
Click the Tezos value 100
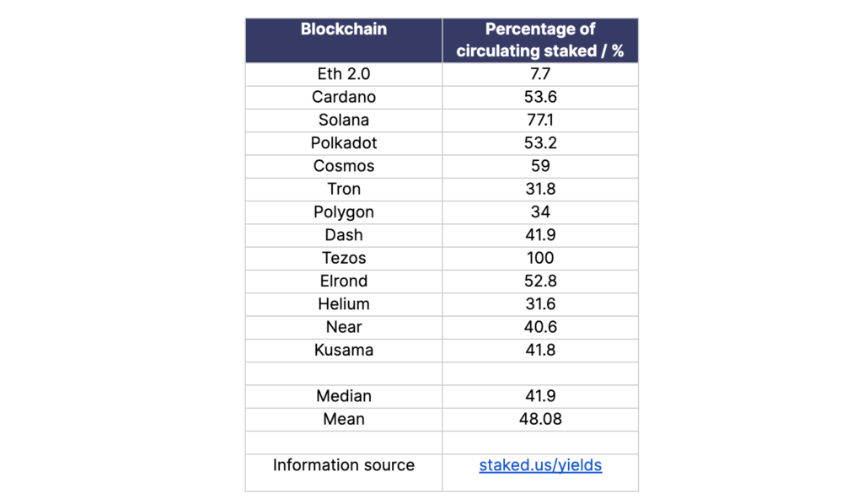coord(540,258)
